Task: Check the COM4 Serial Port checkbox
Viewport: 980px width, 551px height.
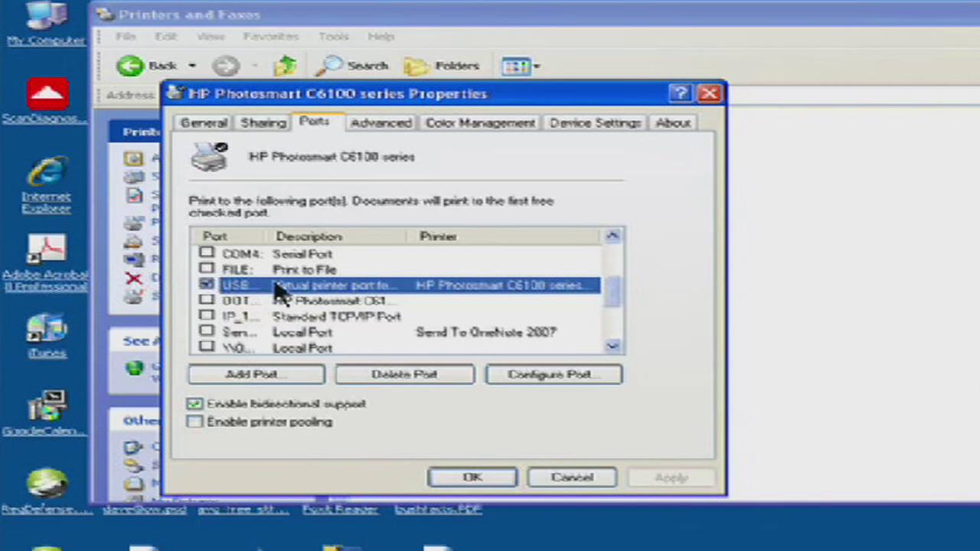Action: point(207,253)
